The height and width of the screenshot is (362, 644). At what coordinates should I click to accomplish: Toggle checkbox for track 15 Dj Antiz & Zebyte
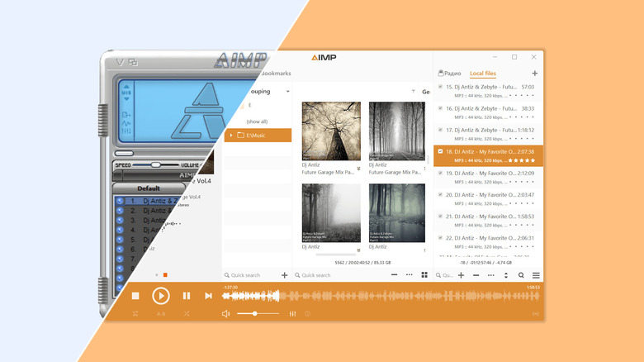(x=439, y=86)
